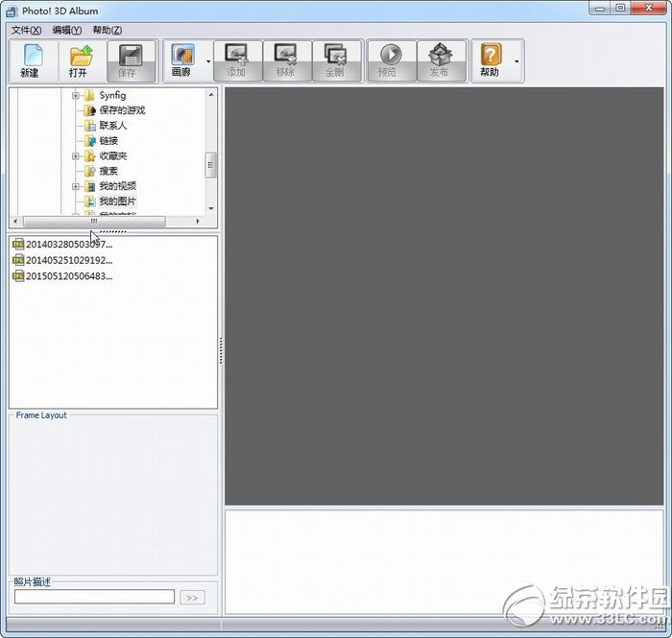Click the dark gray gallery preview area
The width and height of the screenshot is (672, 638).
click(444, 296)
